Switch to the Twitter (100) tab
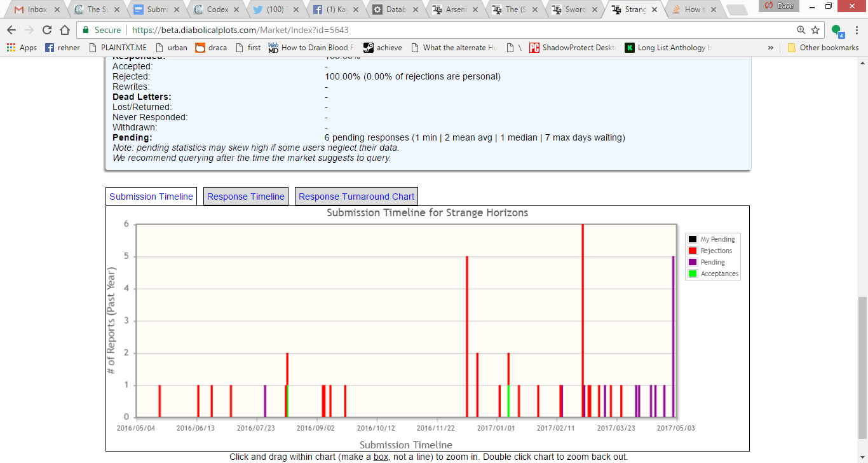The image size is (868, 463). coord(275,10)
